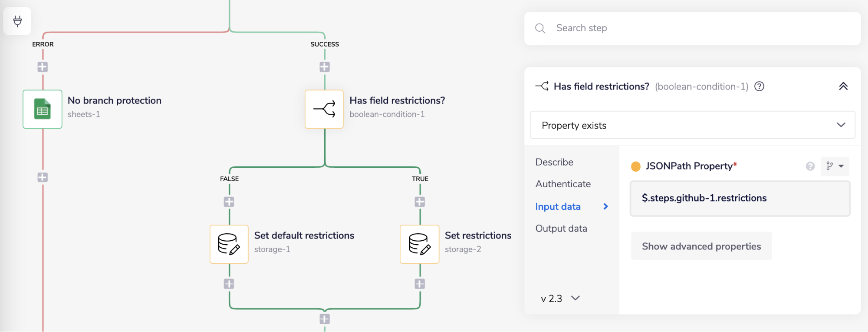The image size is (868, 332).
Task: Select the Google Sheets 'No branch protection' step
Action: coord(43,109)
